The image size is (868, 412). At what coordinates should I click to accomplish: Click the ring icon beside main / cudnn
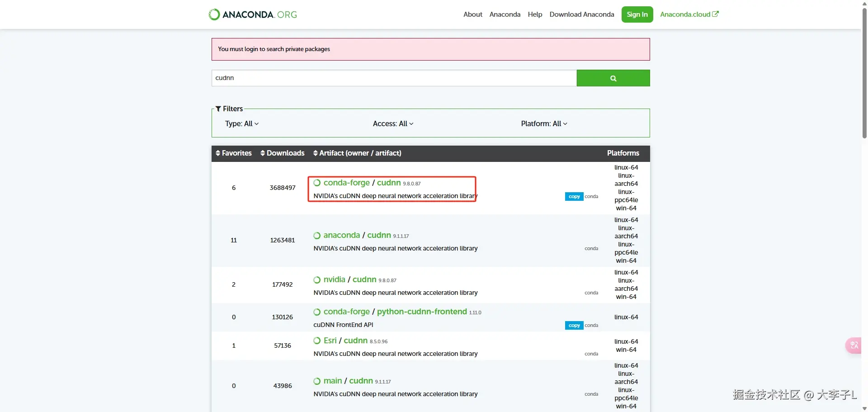(x=317, y=381)
